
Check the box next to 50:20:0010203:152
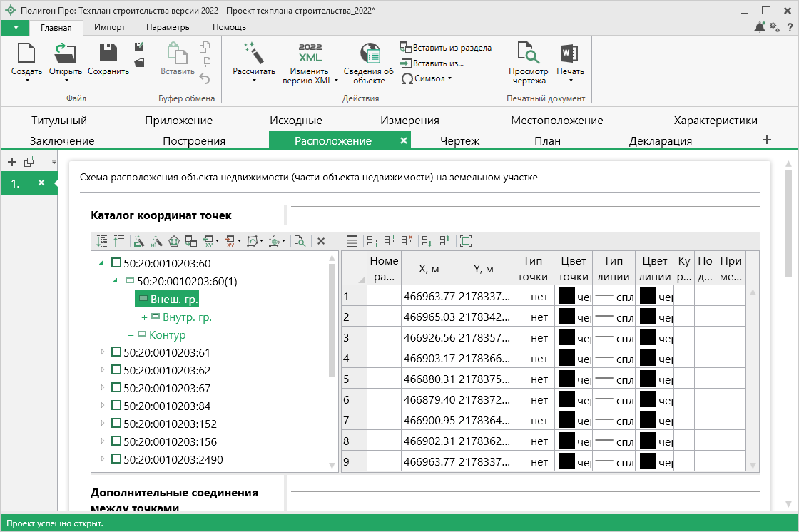pos(116,424)
